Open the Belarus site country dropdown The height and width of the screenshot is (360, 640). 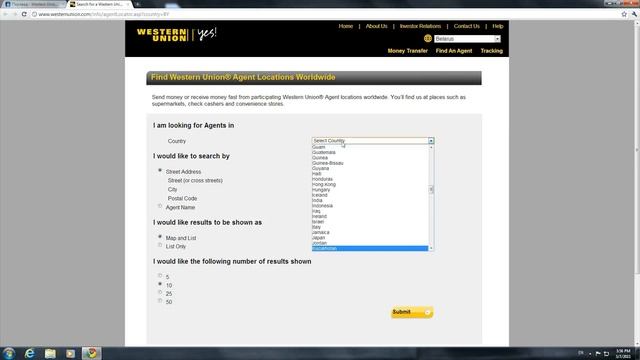pyautogui.click(x=467, y=39)
